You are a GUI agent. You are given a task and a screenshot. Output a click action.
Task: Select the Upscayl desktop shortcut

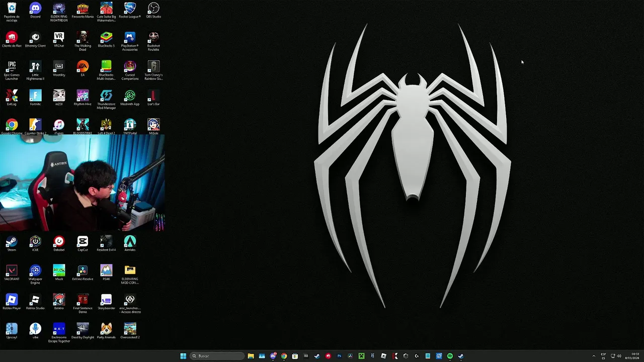tap(12, 331)
